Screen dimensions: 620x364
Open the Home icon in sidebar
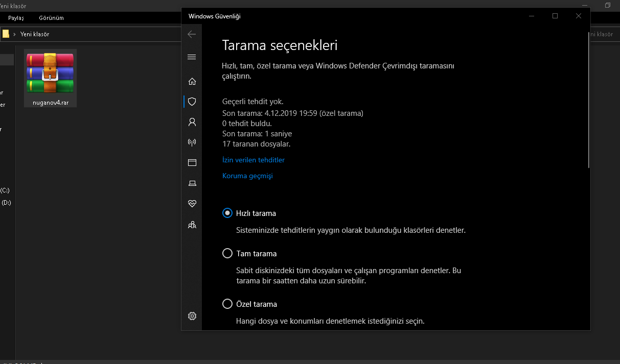[x=192, y=81]
